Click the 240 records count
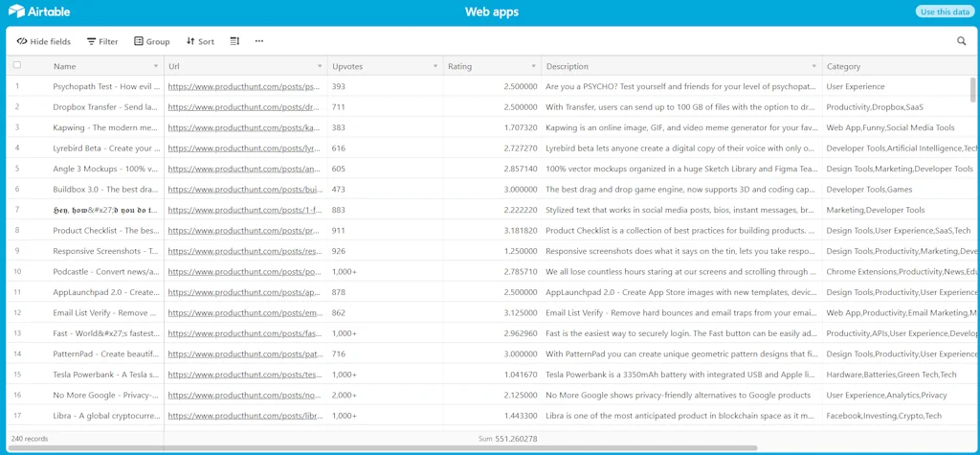This screenshot has height=455, width=980. pyautogui.click(x=30, y=439)
